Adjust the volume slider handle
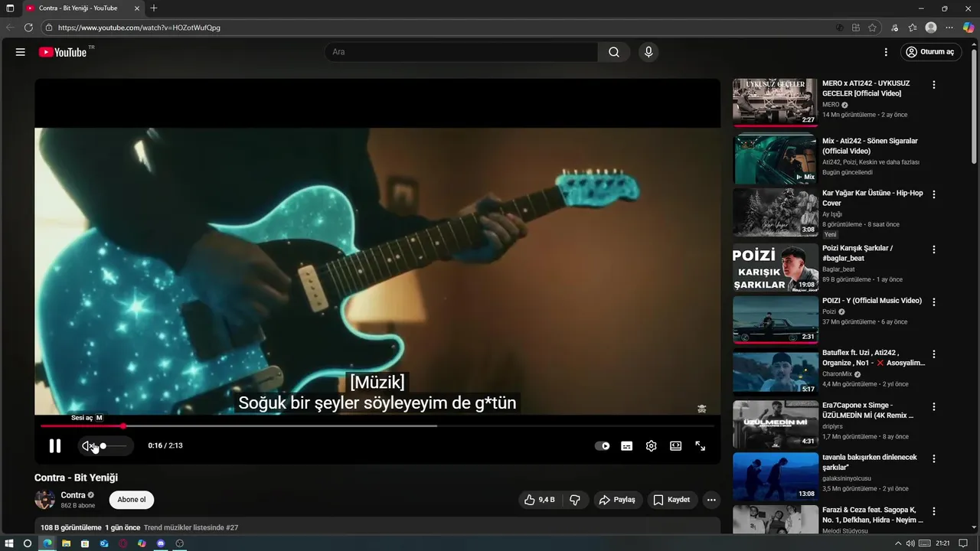980x551 pixels. [x=103, y=445]
